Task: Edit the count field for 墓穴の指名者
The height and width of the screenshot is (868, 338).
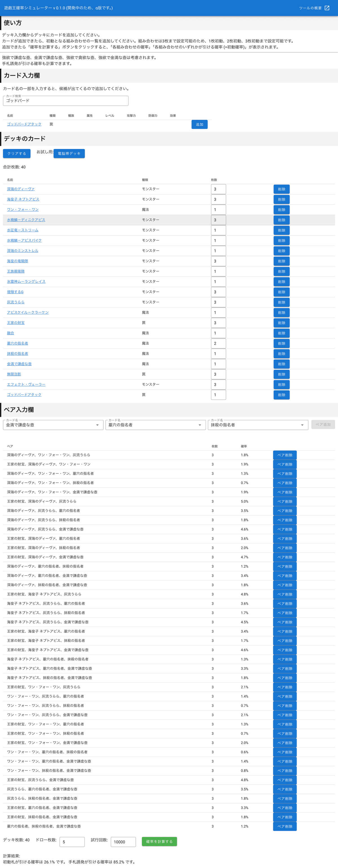Action: pos(218,343)
